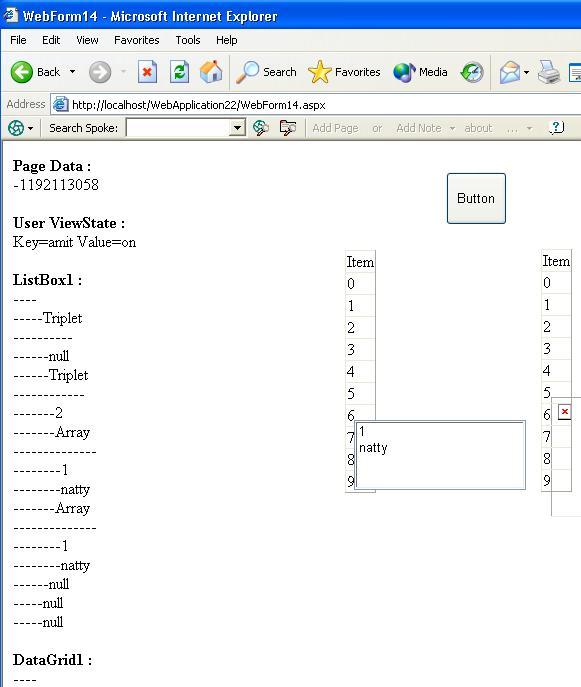
Task: Open the Search pane button
Action: [x=266, y=72]
